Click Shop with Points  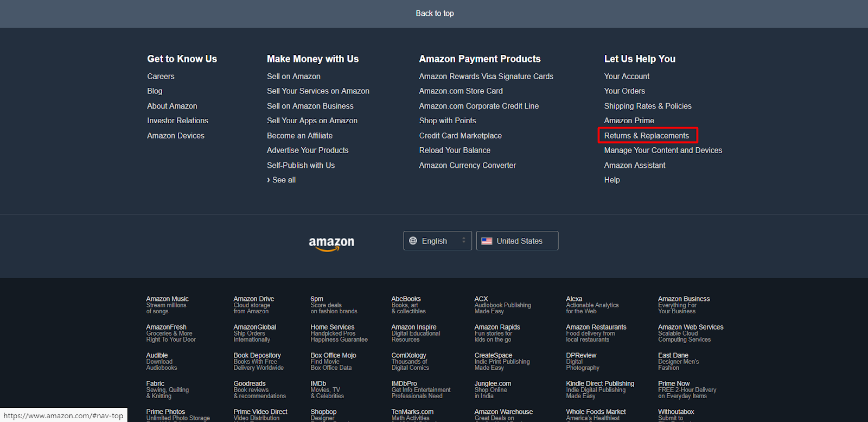447,121
